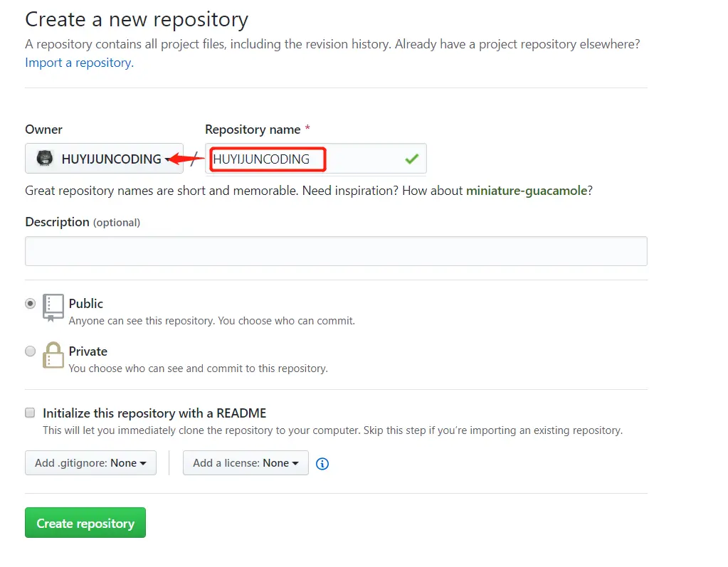The width and height of the screenshot is (728, 567).
Task: Click the owner avatar image
Action: pos(46,159)
